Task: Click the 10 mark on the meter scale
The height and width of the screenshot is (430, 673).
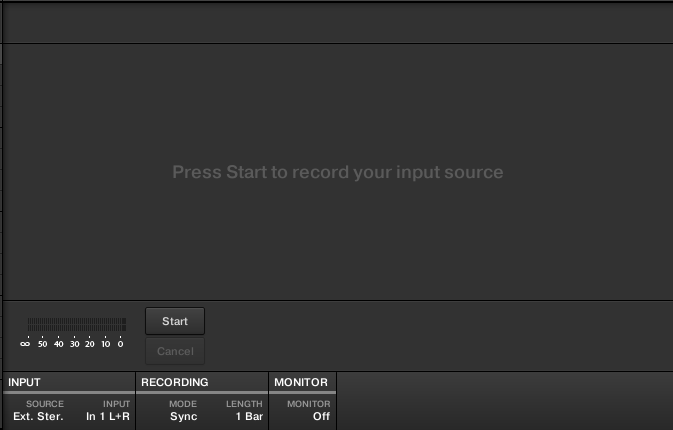Action: tap(105, 344)
